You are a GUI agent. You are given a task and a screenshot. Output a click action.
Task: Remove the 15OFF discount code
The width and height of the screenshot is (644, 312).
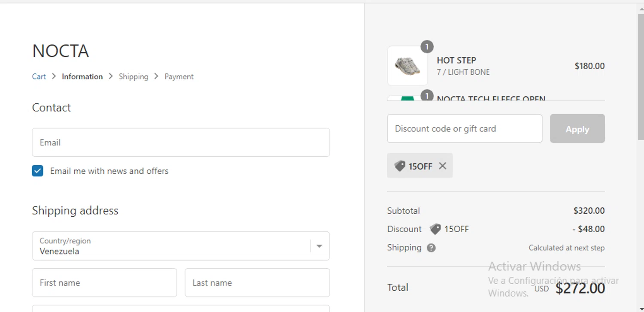click(443, 166)
